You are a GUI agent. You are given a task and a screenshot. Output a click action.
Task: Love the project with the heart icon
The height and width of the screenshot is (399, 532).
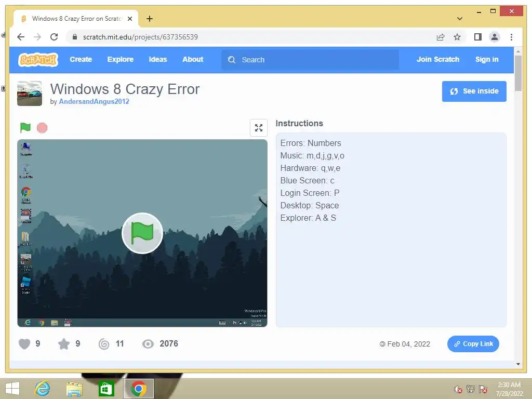tap(24, 344)
